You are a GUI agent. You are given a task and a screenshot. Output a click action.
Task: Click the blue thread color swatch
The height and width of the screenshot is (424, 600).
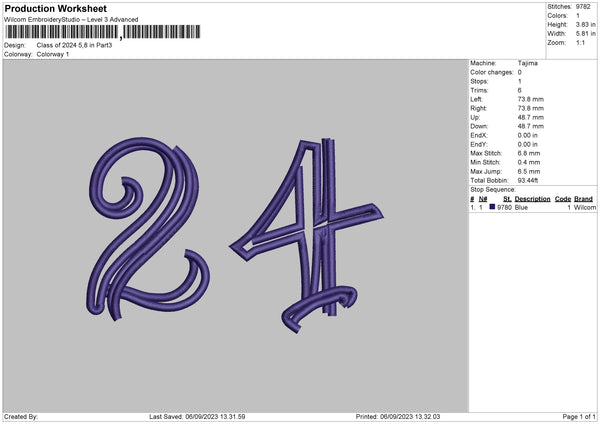click(x=492, y=207)
